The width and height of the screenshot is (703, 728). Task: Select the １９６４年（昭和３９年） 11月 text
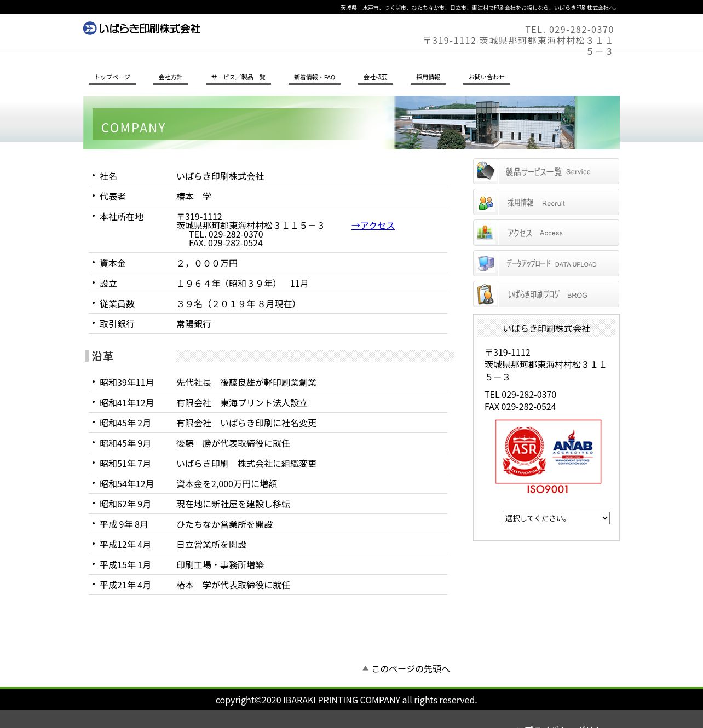(243, 284)
